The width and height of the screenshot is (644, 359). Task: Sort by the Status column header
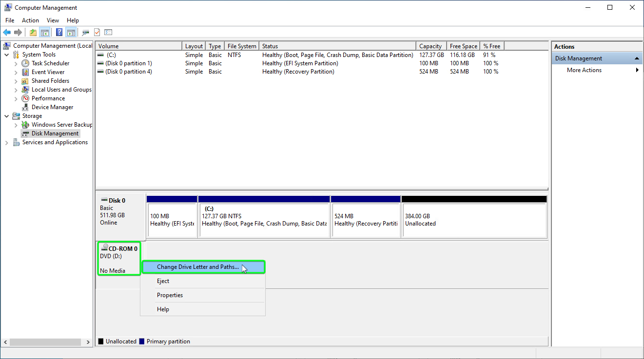pos(337,46)
